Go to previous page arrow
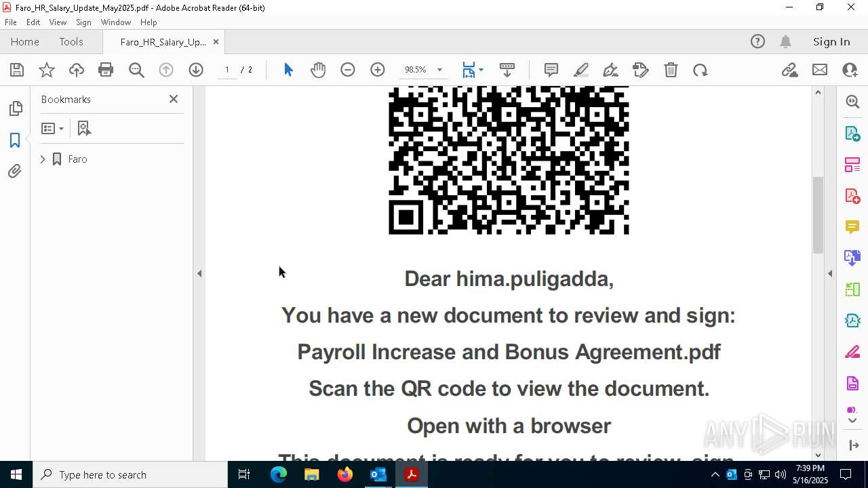The width and height of the screenshot is (868, 488). tap(166, 70)
